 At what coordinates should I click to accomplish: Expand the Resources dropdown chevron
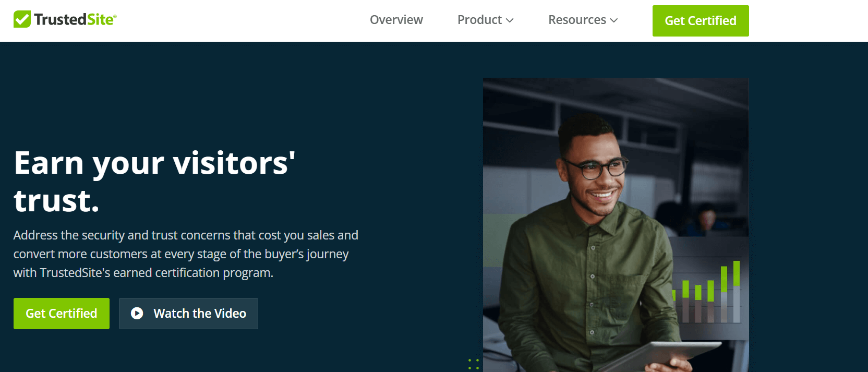[614, 20]
